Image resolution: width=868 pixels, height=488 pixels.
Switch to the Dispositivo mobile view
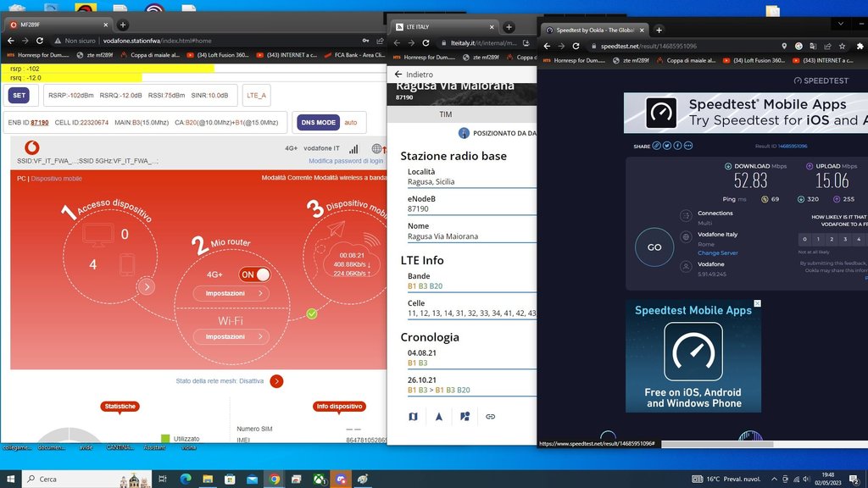click(x=57, y=179)
